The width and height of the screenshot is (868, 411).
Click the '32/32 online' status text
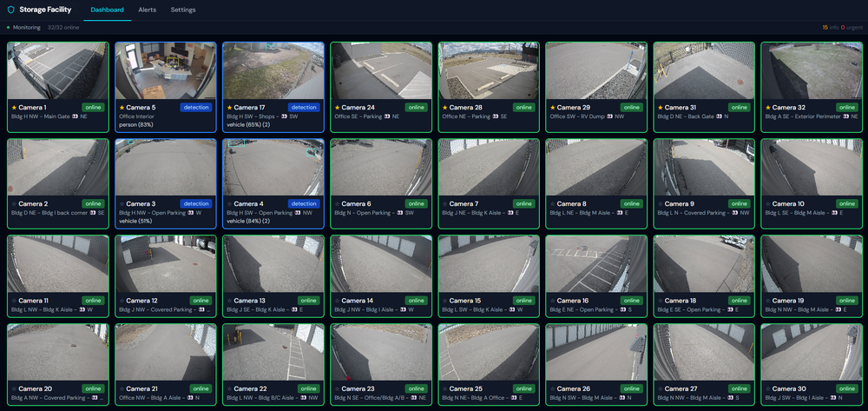[x=62, y=27]
